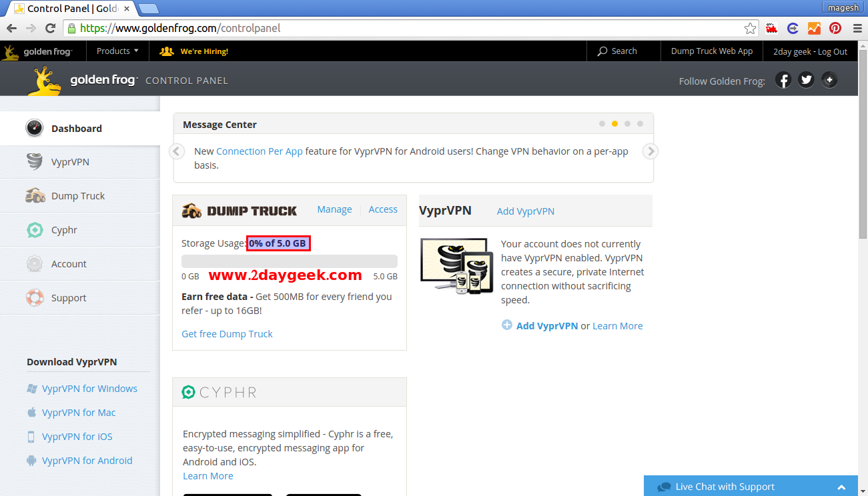Click the Control Panel browser tab
Viewport: 868px width, 496px height.
click(71, 9)
